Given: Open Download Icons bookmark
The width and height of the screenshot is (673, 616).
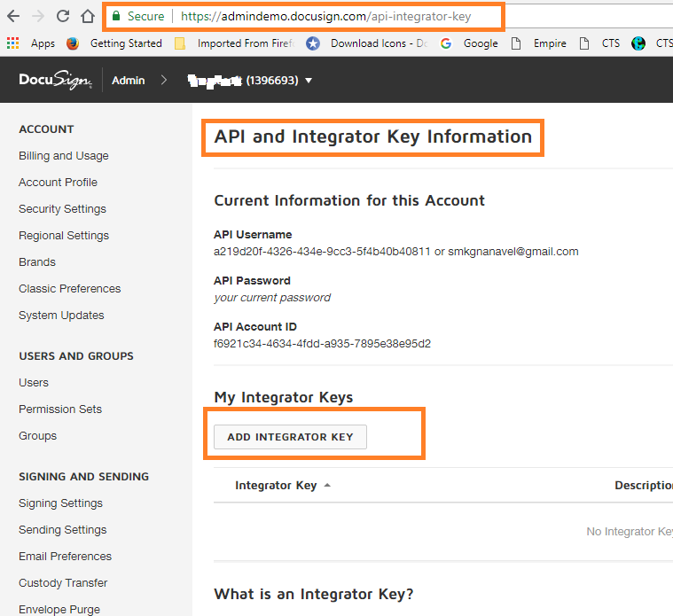Looking at the screenshot, I should (x=367, y=43).
